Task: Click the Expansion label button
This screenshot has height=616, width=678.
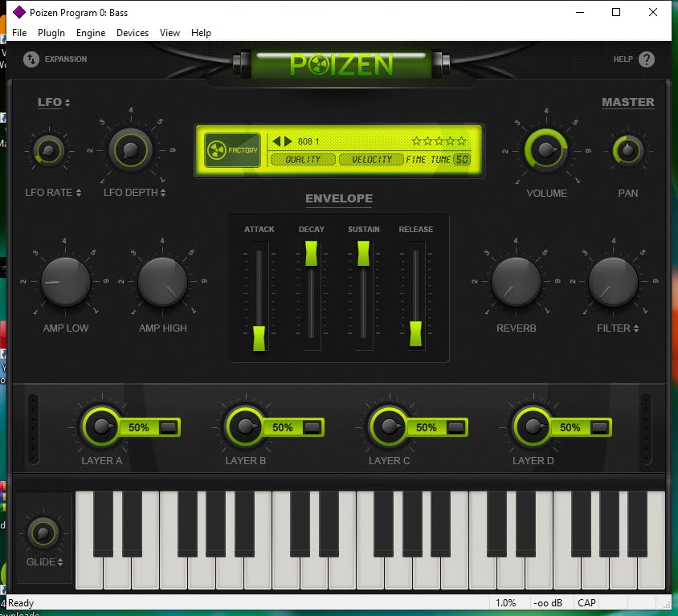Action: 66,59
